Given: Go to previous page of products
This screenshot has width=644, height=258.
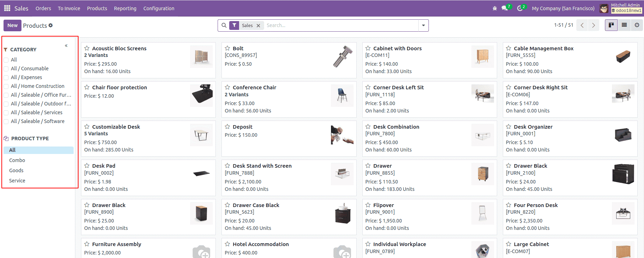Looking at the screenshot, I should [x=582, y=25].
